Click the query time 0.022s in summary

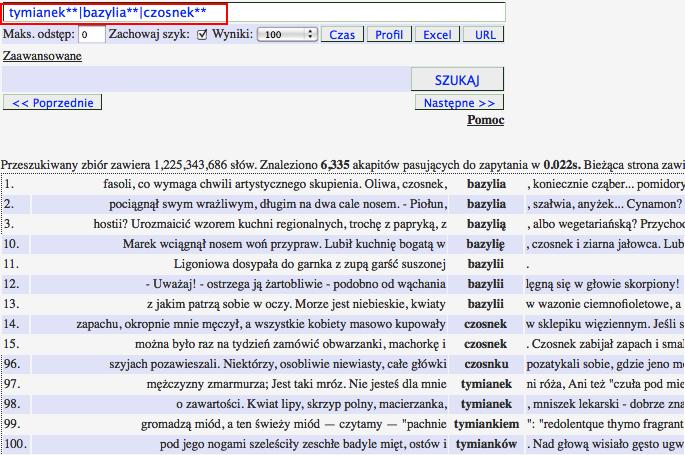click(x=562, y=165)
